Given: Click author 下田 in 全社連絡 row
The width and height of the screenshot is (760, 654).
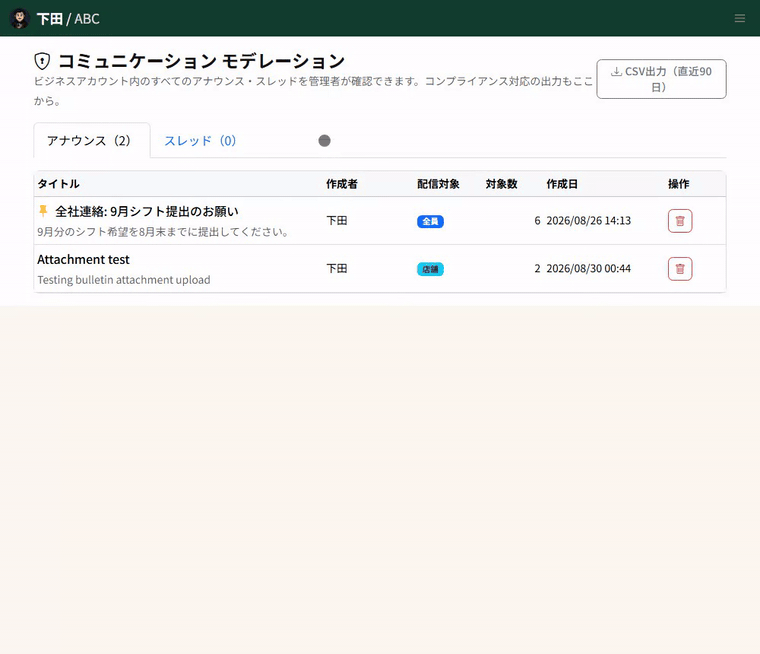Looking at the screenshot, I should pyautogui.click(x=337, y=221).
